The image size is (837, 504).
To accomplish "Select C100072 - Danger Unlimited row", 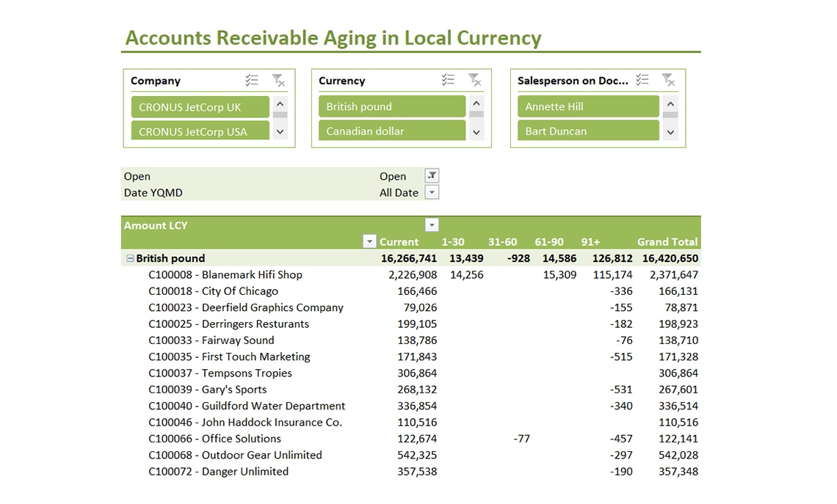I will 411,472.
